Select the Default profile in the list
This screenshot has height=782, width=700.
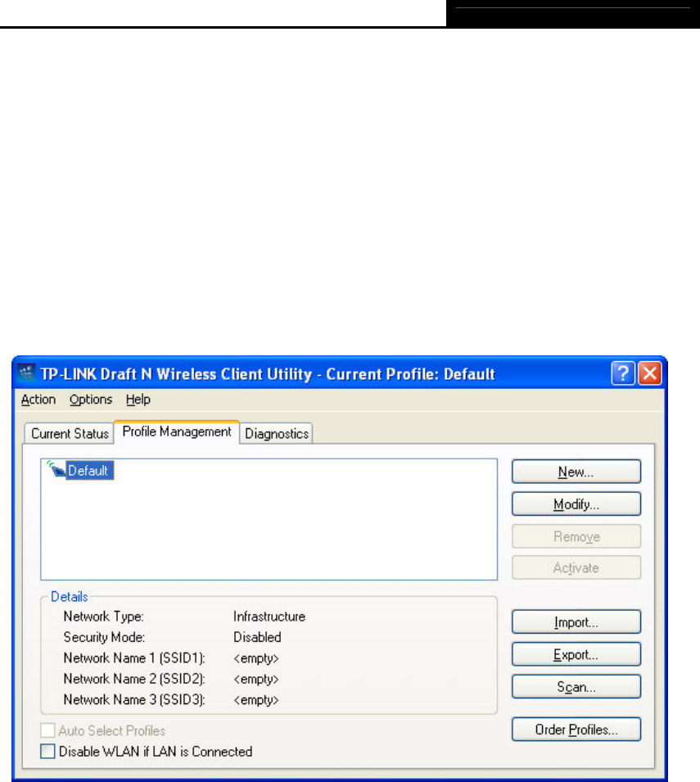pos(88,470)
